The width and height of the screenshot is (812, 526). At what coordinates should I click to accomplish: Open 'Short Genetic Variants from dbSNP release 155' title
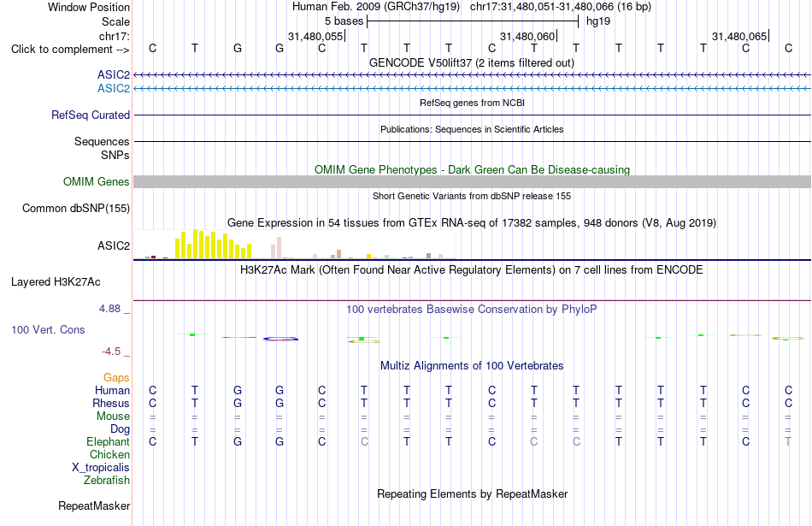pyautogui.click(x=472, y=196)
